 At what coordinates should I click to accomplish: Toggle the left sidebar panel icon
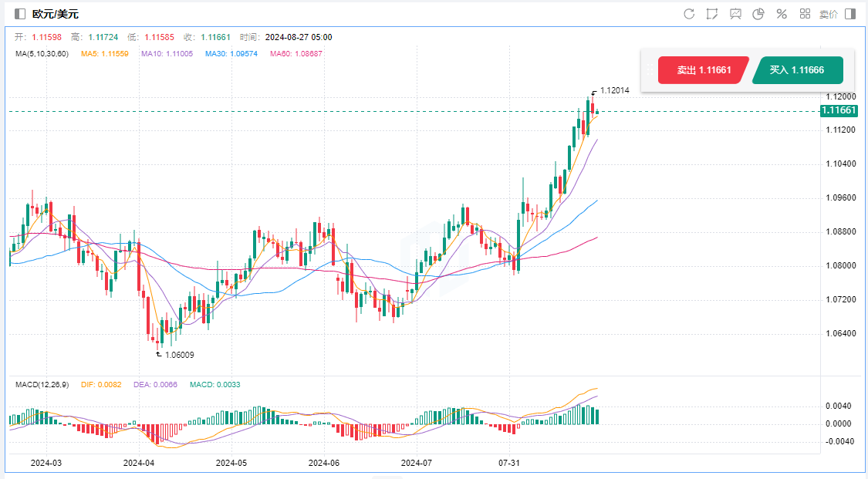(x=20, y=14)
